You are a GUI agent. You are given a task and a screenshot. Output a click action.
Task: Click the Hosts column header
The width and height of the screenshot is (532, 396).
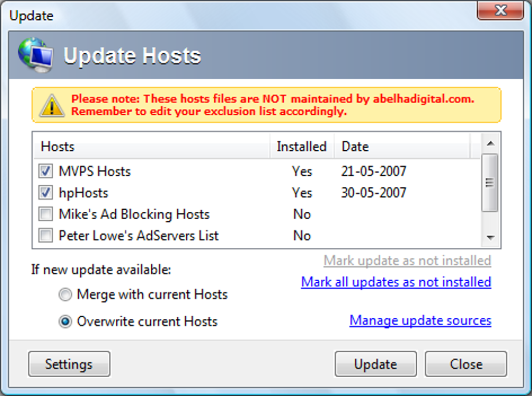click(x=151, y=147)
